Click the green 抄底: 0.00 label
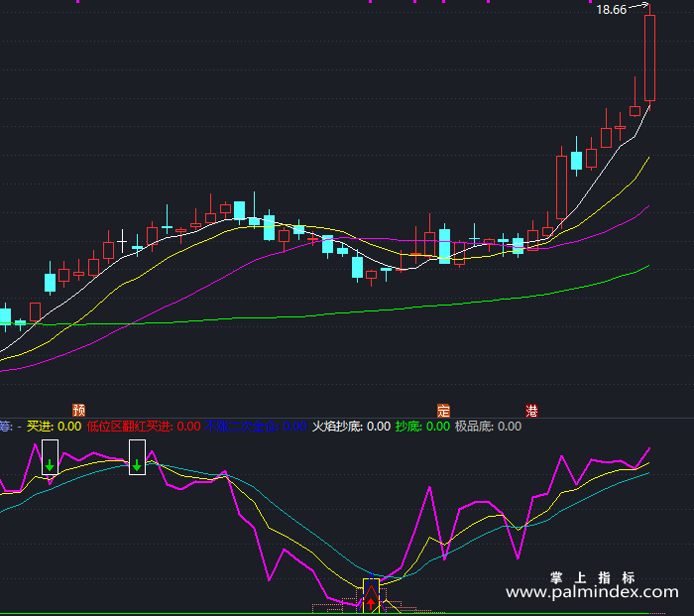The height and width of the screenshot is (616, 694). click(422, 427)
